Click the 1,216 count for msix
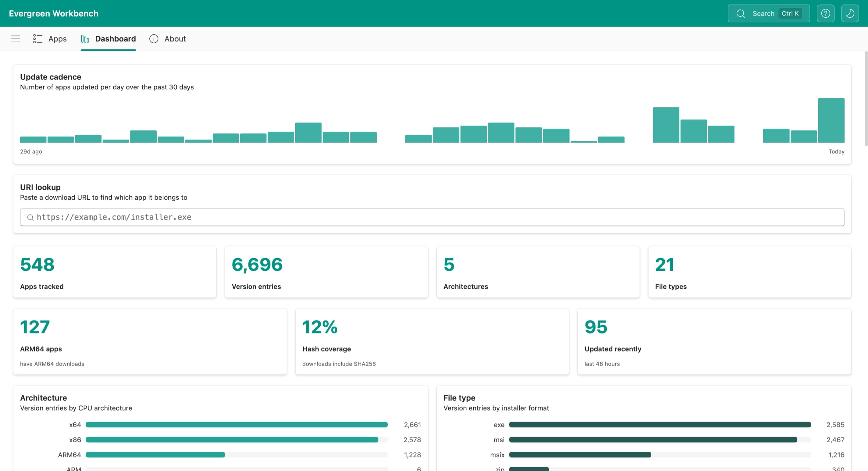868x471 pixels. 836,455
